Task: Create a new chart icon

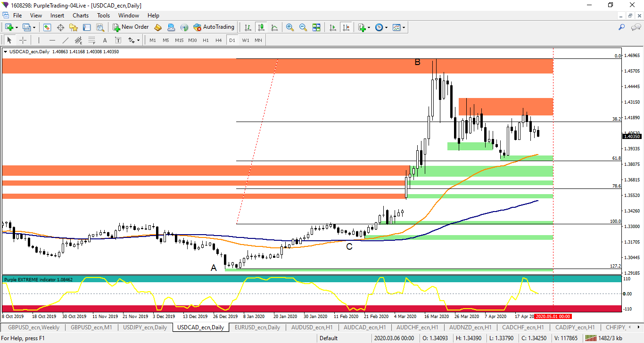Action: coord(9,27)
